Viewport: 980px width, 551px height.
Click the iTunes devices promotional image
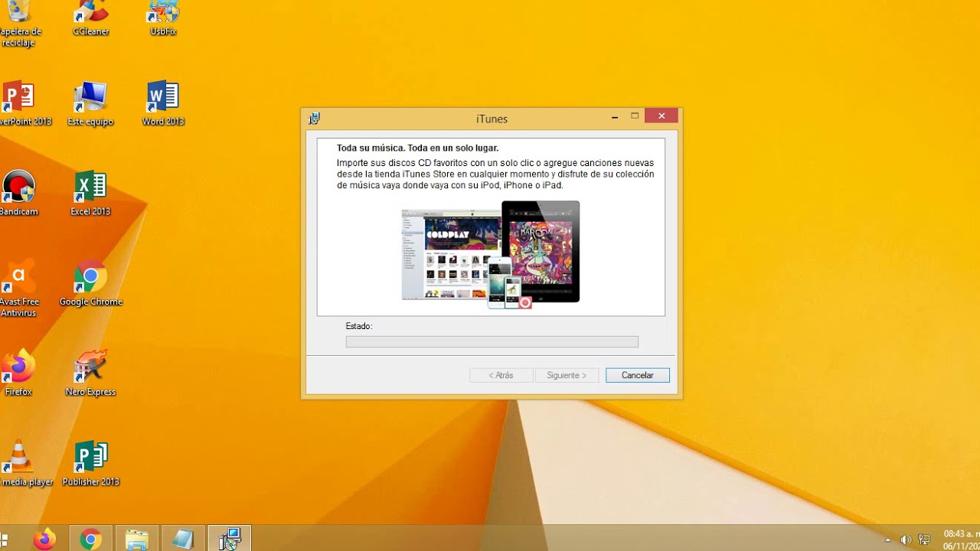[491, 254]
